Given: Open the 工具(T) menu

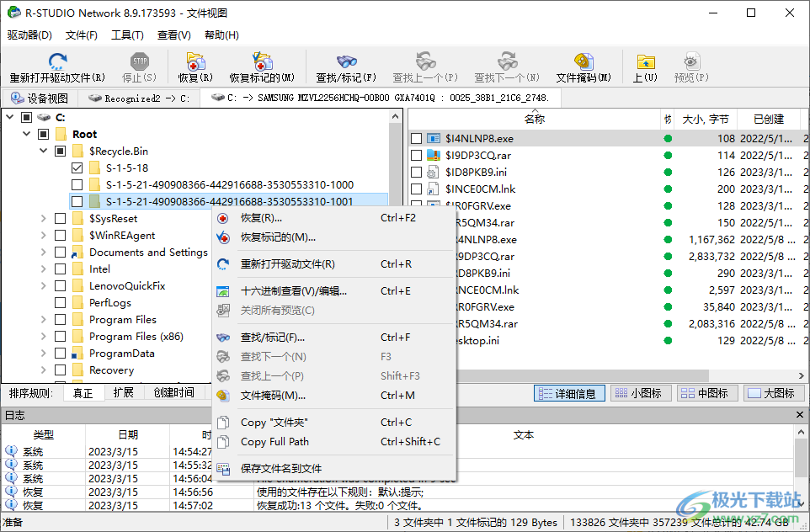Looking at the screenshot, I should 128,35.
